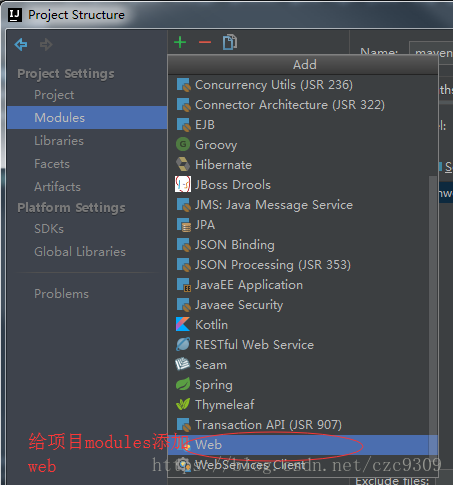Click the Name input field
This screenshot has height=485, width=453.
(x=431, y=52)
